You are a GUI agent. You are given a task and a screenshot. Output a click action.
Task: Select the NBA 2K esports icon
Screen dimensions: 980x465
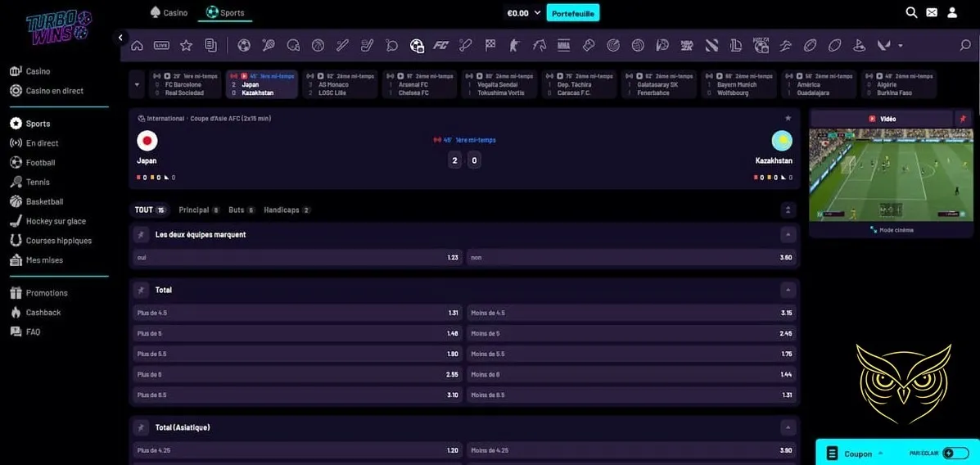point(687,46)
